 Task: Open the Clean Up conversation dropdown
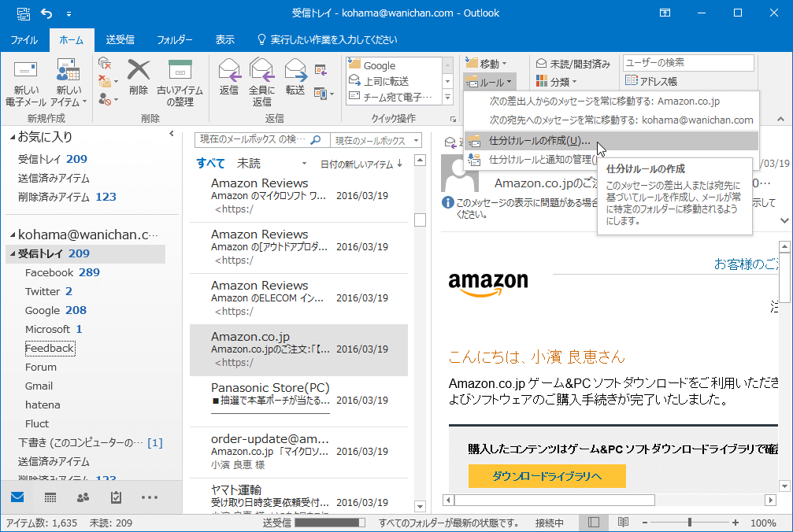point(108,81)
